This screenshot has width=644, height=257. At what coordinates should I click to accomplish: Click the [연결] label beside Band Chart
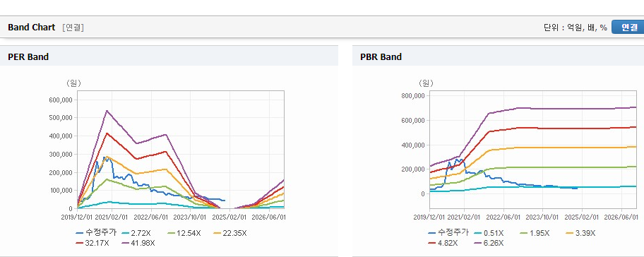[73, 28]
